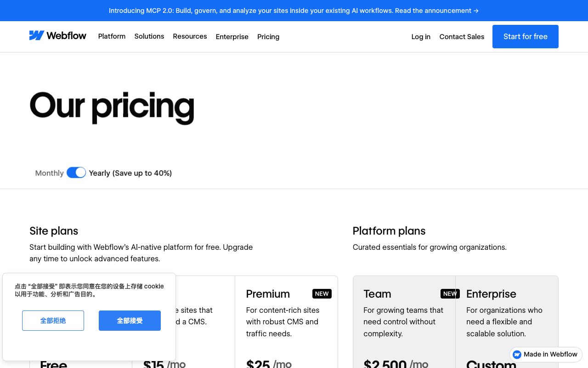
Task: Click the Enterprise plan card title
Action: click(x=491, y=294)
